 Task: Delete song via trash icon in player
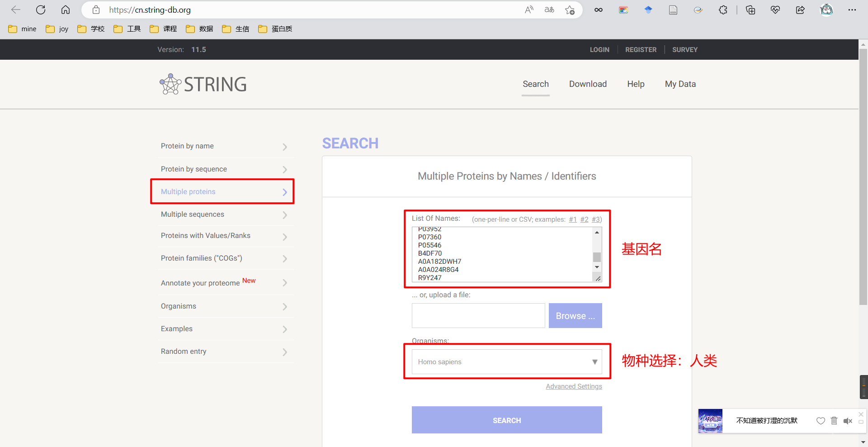tap(834, 421)
